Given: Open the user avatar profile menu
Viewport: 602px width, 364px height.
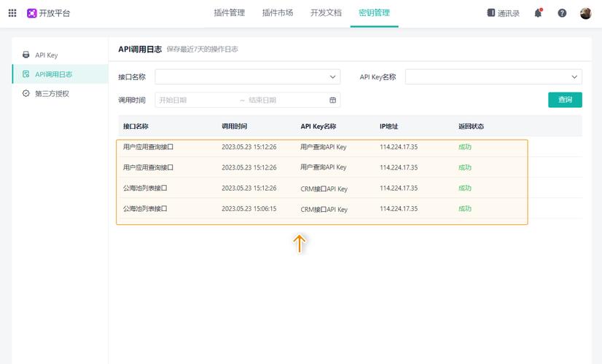Looking at the screenshot, I should pos(585,13).
